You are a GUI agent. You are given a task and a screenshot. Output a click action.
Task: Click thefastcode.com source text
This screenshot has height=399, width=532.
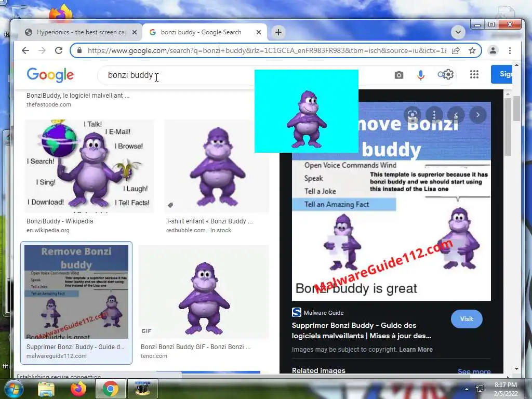click(49, 104)
